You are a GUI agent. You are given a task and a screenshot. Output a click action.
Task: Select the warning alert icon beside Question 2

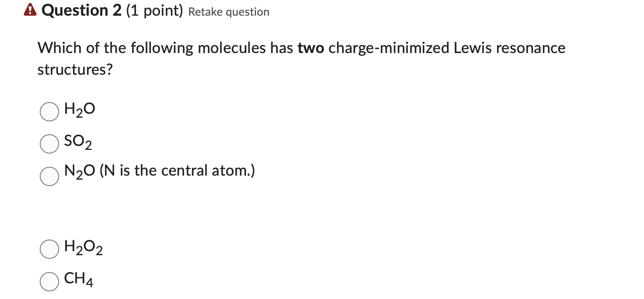point(30,10)
